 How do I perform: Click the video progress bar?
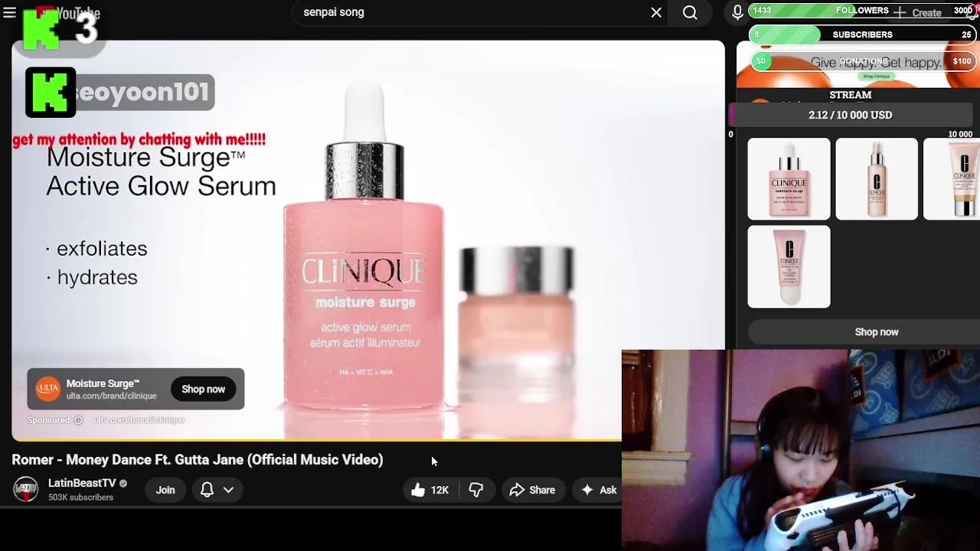coord(316,441)
